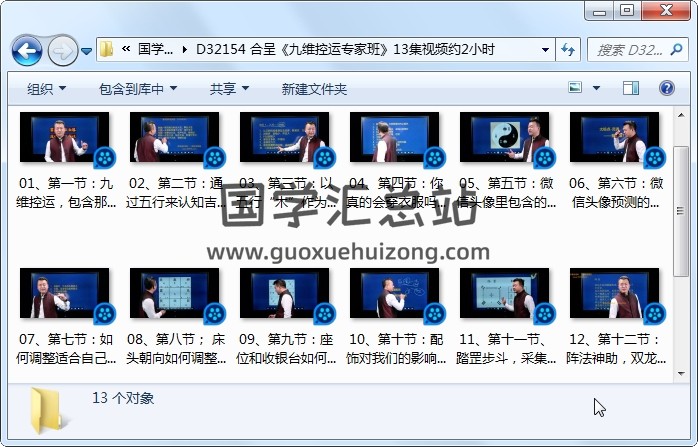
Task: Click file name 09、第九节：座位和收银台如何
Action: point(286,349)
